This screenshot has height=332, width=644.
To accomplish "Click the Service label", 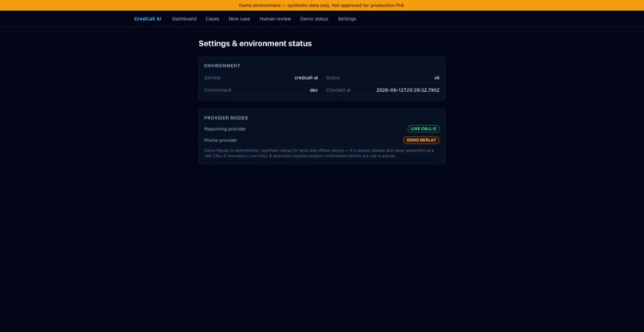I will 213,77.
